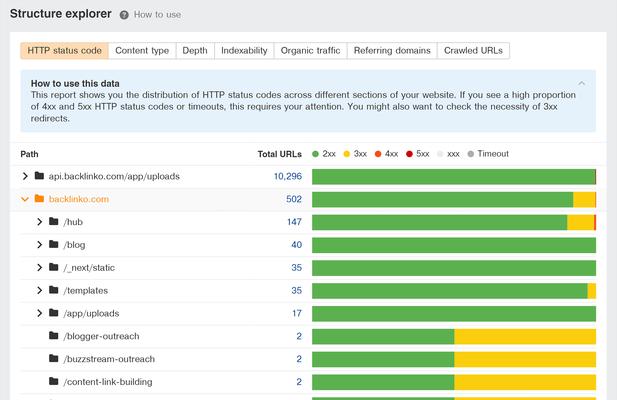Click the yellow 3xx segment of /templates bar
617x400 pixels.
click(x=591, y=291)
